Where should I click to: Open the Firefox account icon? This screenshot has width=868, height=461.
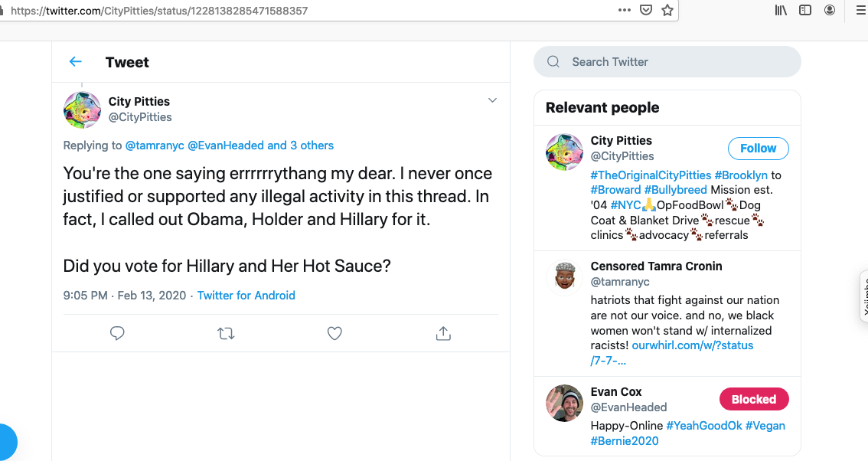(x=830, y=11)
